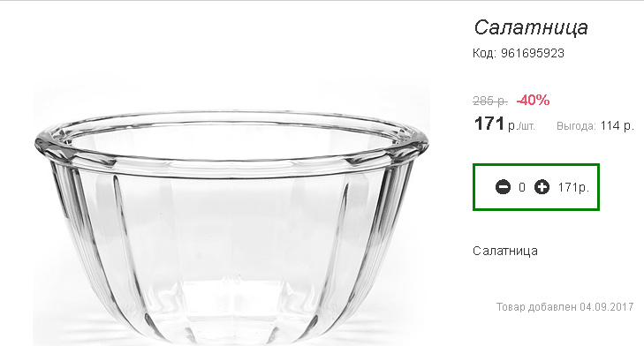Click the 114 р. savings amount
Screen dimensions: 644x346
[x=617, y=125]
